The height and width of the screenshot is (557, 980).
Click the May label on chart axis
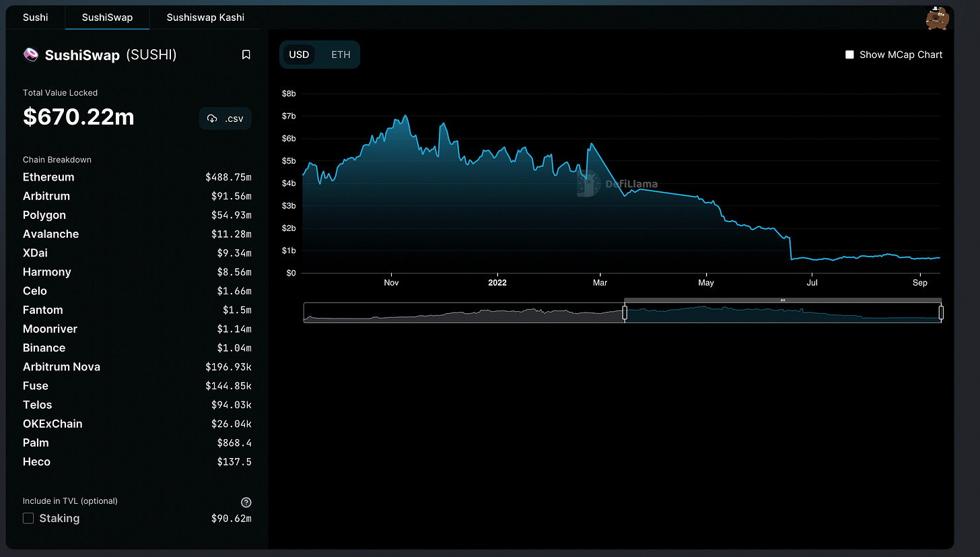(x=706, y=283)
